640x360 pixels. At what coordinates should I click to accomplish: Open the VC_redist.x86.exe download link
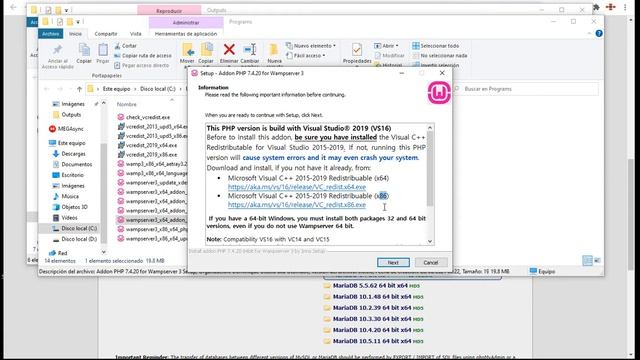(x=297, y=204)
